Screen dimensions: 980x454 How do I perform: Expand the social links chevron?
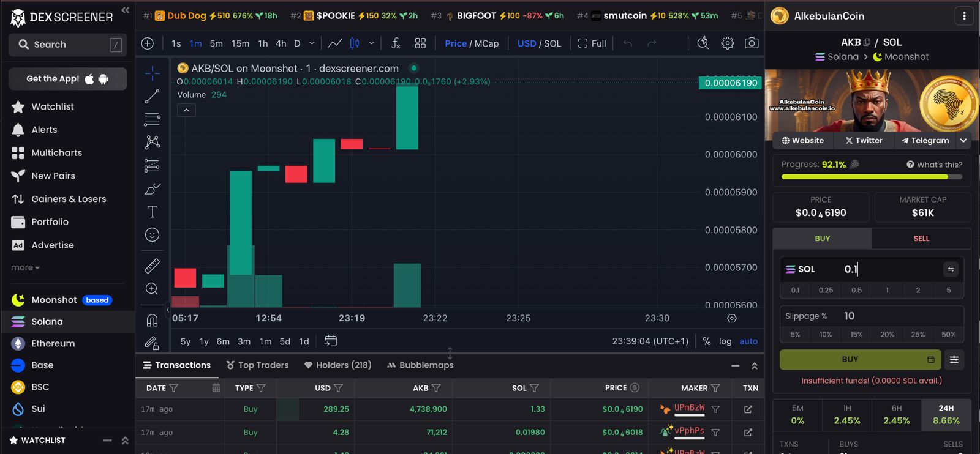pos(963,141)
